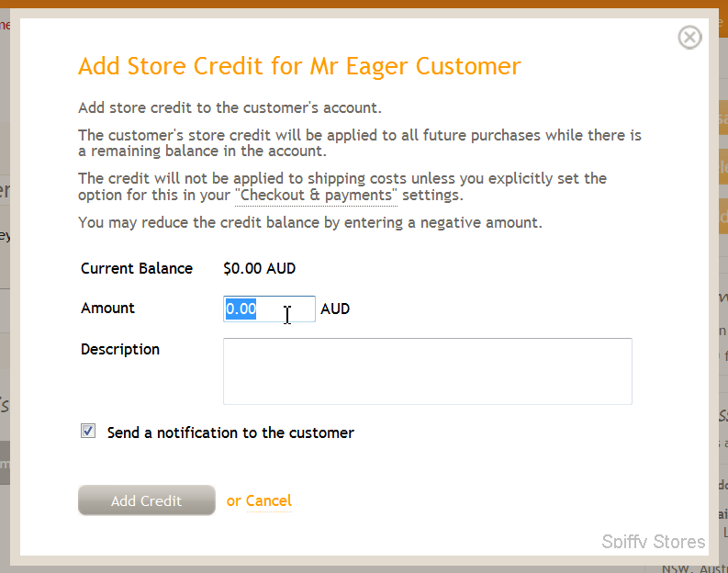Click the Add Credit button
Image resolution: width=728 pixels, height=573 pixels.
[x=147, y=500]
